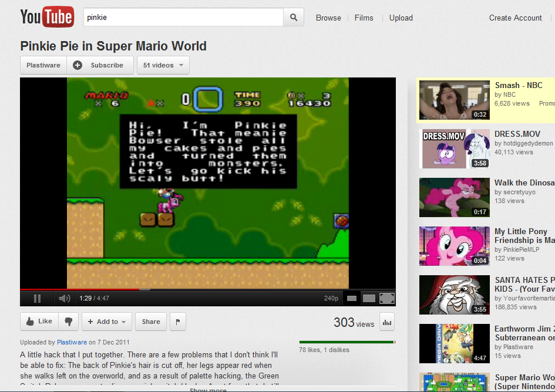This screenshot has height=392, width=555.
Task: Expand description with Show more
Action: click(x=208, y=390)
